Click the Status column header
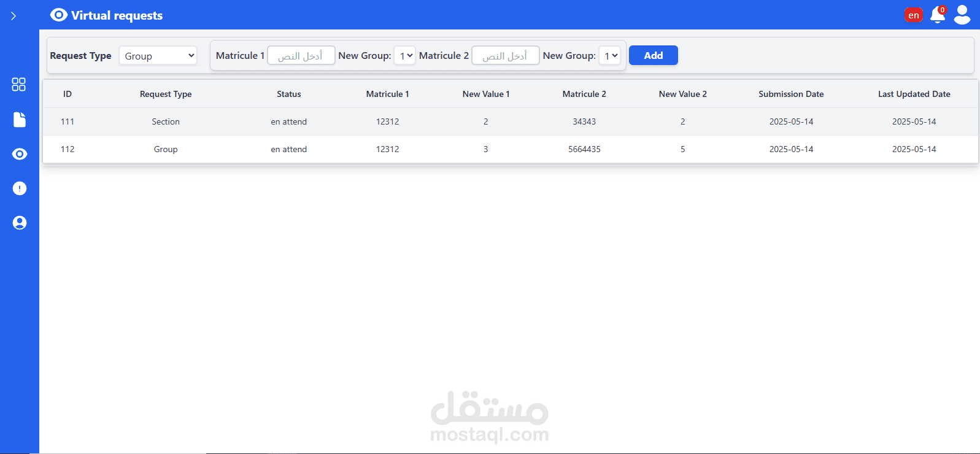 pyautogui.click(x=289, y=94)
